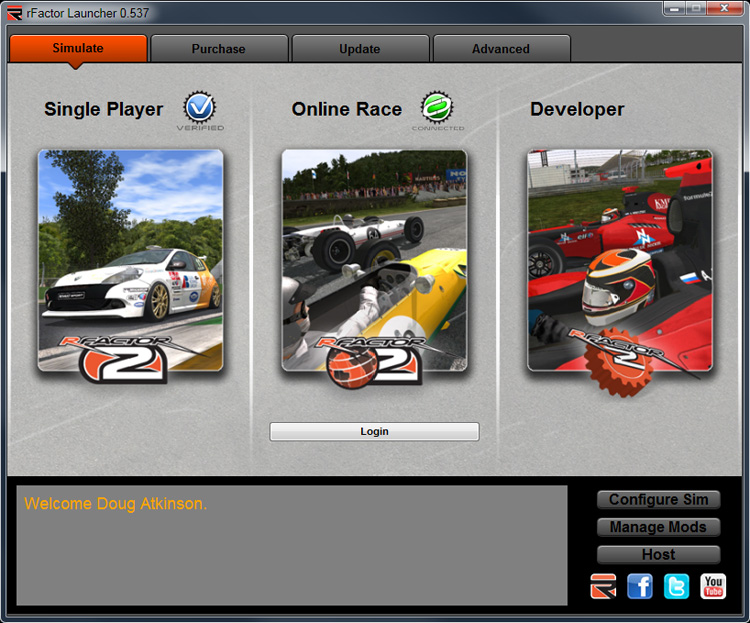Open the rFactor website icon link

tap(603, 586)
